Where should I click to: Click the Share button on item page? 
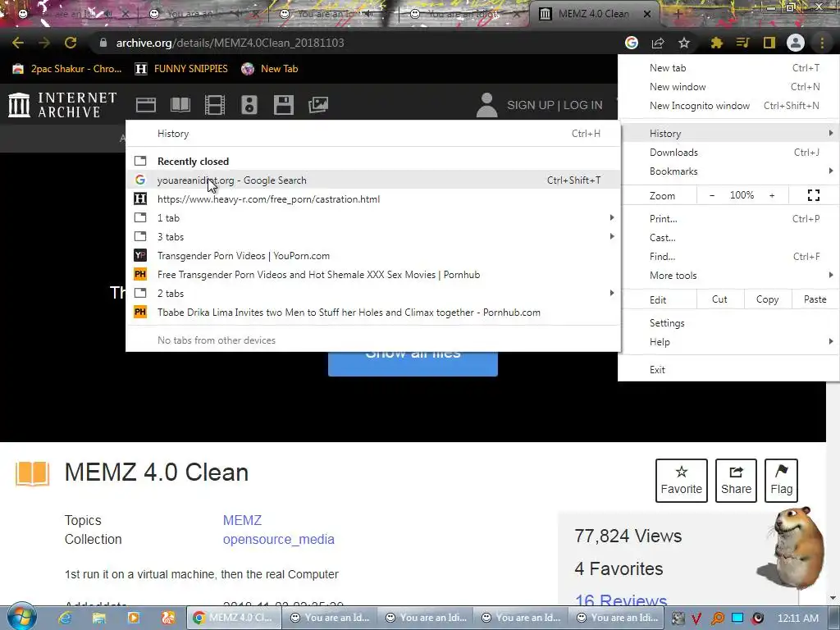(x=736, y=481)
